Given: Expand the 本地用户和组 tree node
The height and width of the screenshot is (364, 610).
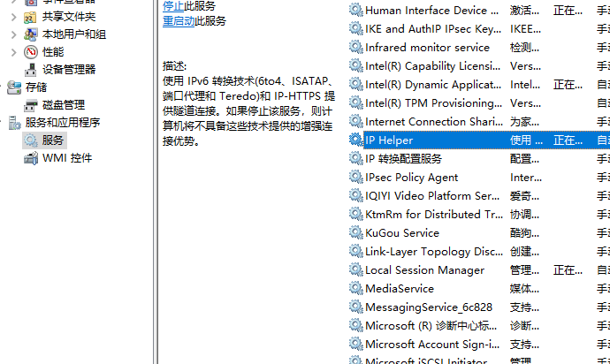Looking at the screenshot, I should [13, 34].
